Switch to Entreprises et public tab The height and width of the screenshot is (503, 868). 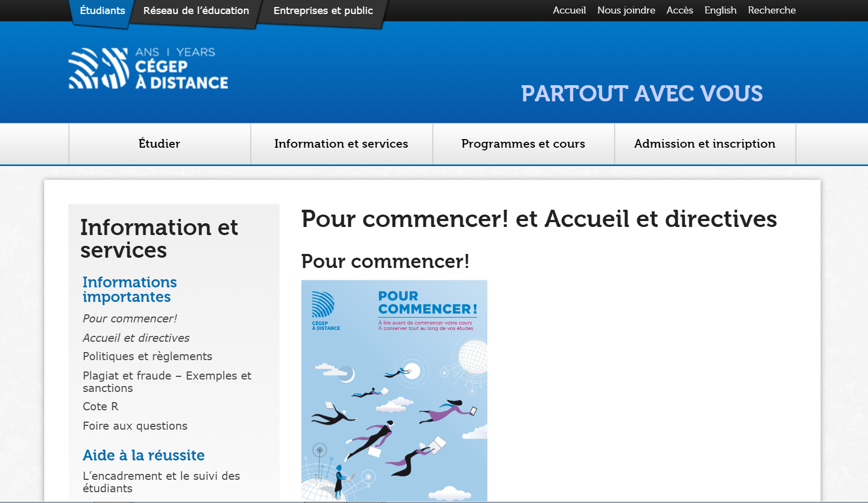coord(323,10)
